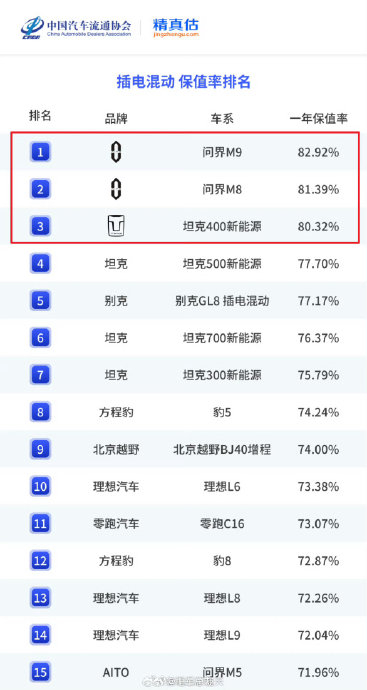
Task: Click the rank 15 number badge
Action: pos(40,672)
